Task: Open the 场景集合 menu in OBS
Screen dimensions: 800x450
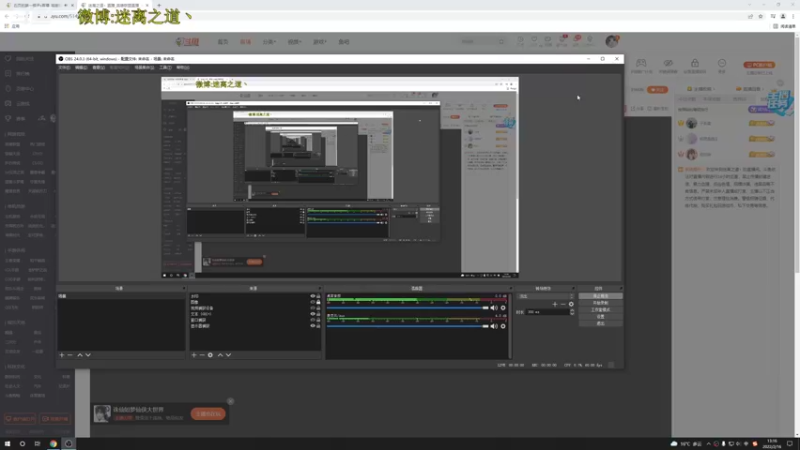Action: click(x=144, y=67)
